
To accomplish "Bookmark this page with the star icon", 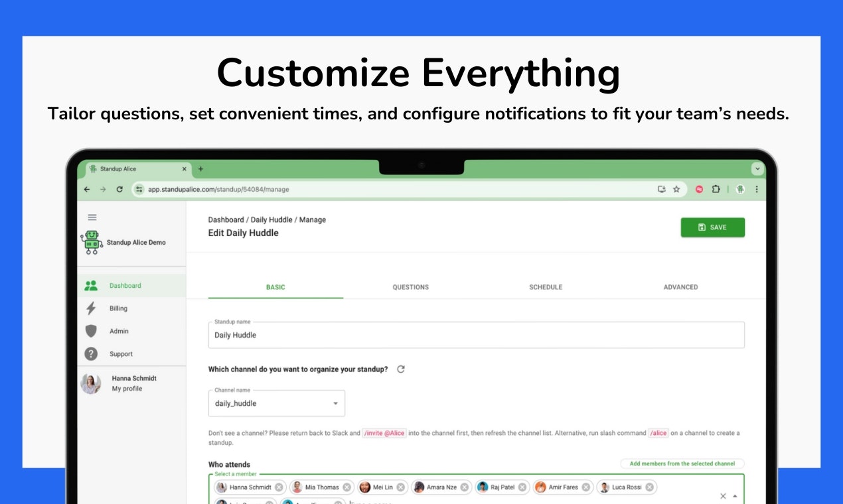I will 676,189.
